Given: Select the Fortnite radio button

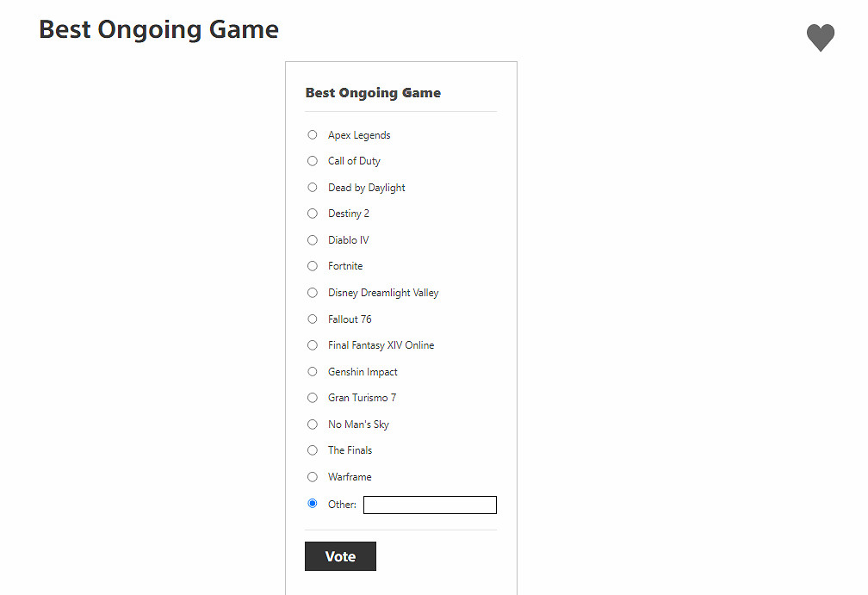Looking at the screenshot, I should point(313,266).
